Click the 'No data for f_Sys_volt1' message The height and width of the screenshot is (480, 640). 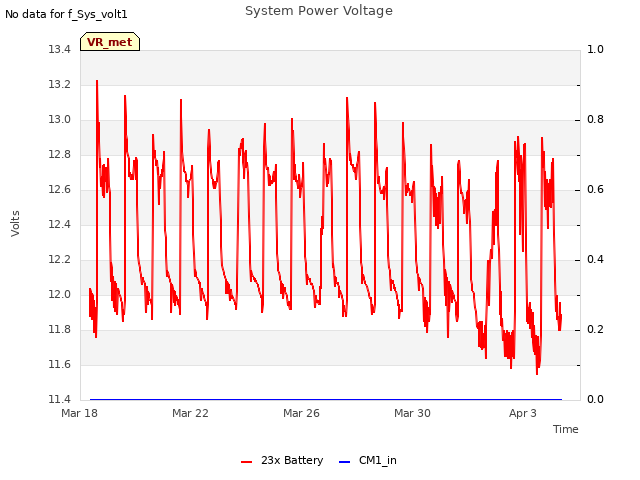66,14
